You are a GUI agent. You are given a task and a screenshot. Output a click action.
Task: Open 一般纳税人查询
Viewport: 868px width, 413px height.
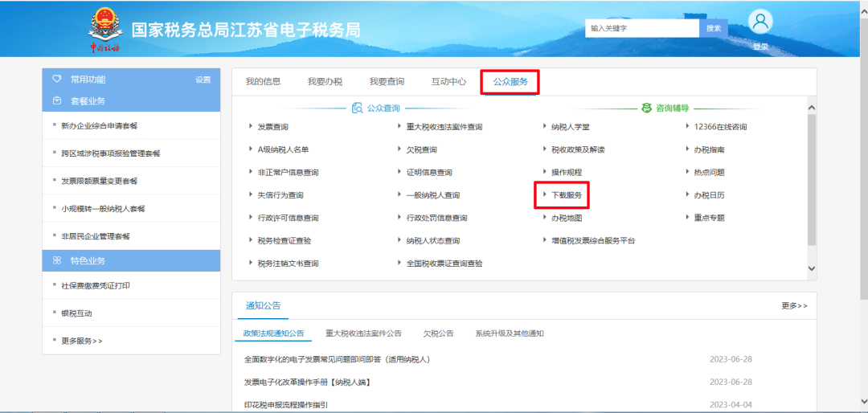[x=433, y=195]
